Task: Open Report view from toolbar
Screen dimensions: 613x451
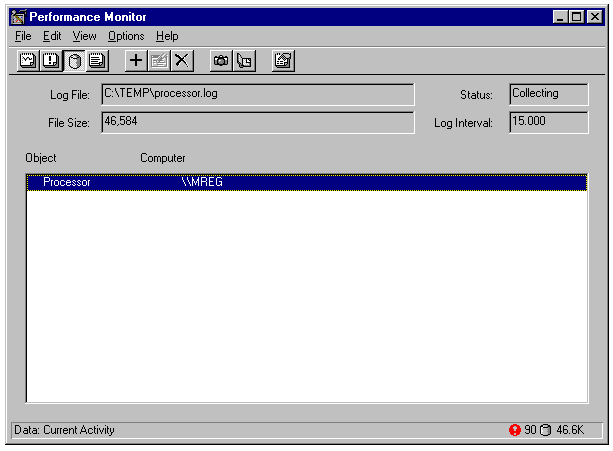Action: point(97,61)
